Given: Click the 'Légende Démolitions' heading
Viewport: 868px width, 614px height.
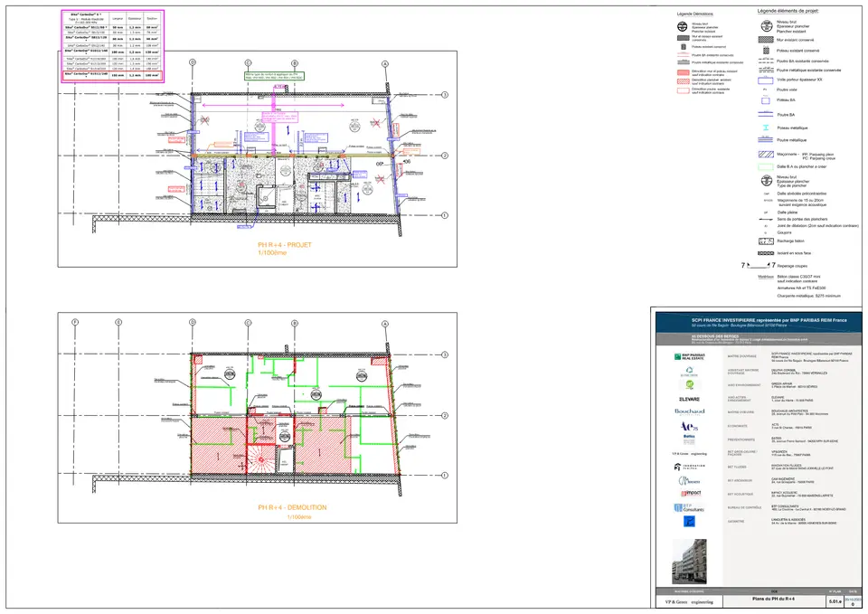Looking at the screenshot, I should coord(694,14).
